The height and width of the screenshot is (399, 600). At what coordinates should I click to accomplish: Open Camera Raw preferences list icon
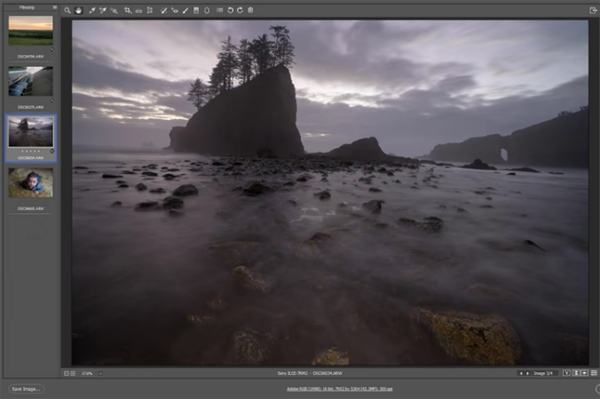[219, 10]
